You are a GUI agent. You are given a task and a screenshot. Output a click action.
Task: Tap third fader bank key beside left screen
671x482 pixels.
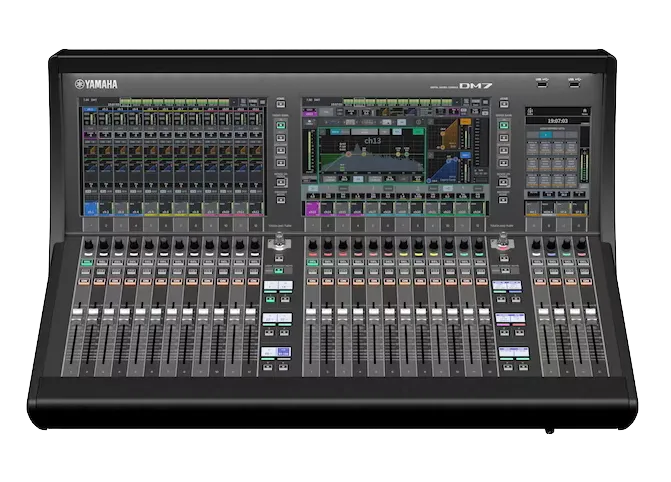pyautogui.click(x=281, y=151)
